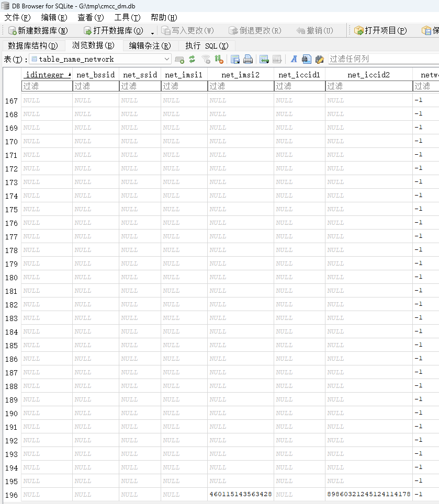Click the print table icon
The height and width of the screenshot is (504, 439).
[248, 59]
